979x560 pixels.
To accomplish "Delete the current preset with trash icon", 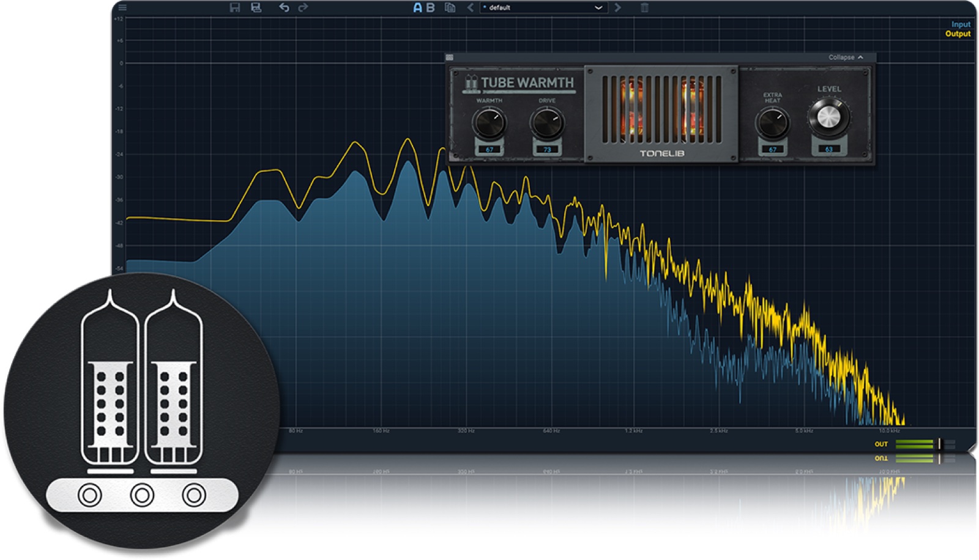I will [x=644, y=7].
